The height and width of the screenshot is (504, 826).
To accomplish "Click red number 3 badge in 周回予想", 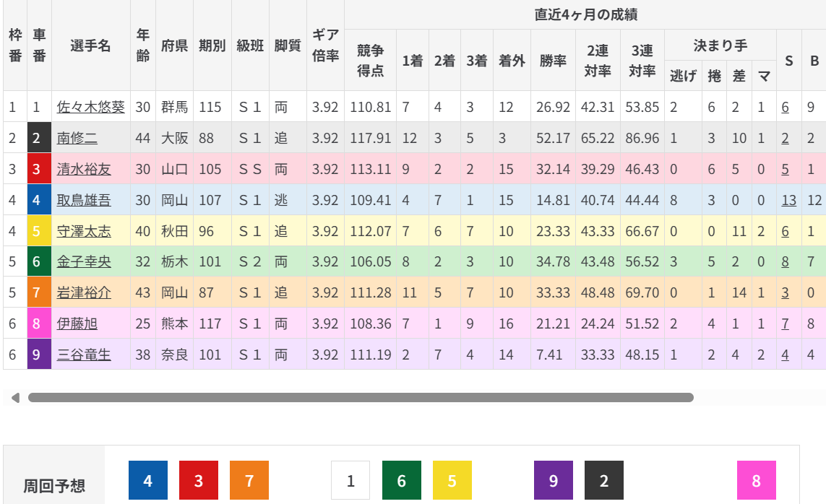I will pyautogui.click(x=199, y=480).
